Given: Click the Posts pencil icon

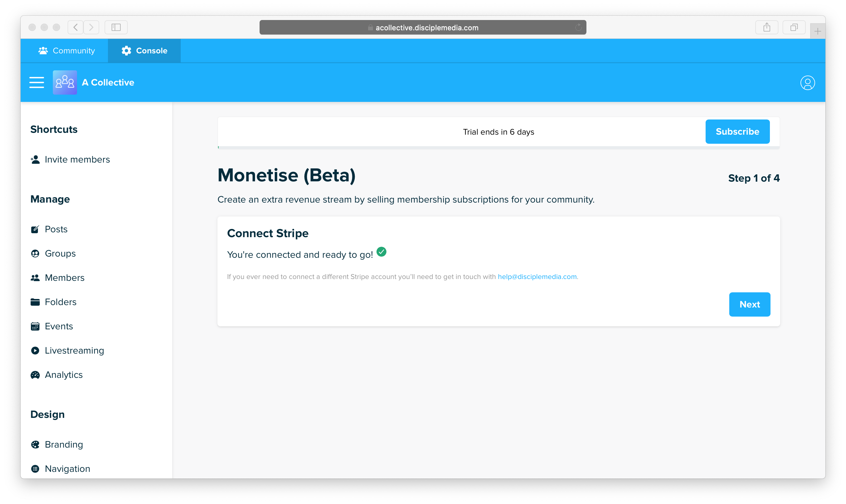Looking at the screenshot, I should [35, 229].
